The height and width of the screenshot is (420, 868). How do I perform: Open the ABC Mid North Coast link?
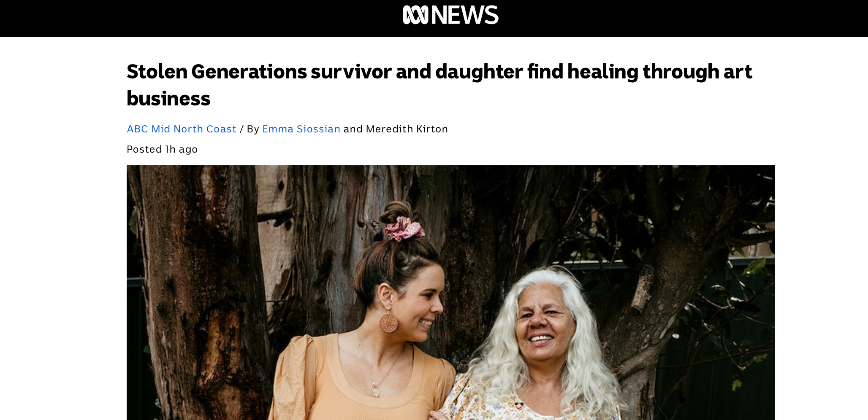[x=182, y=129]
